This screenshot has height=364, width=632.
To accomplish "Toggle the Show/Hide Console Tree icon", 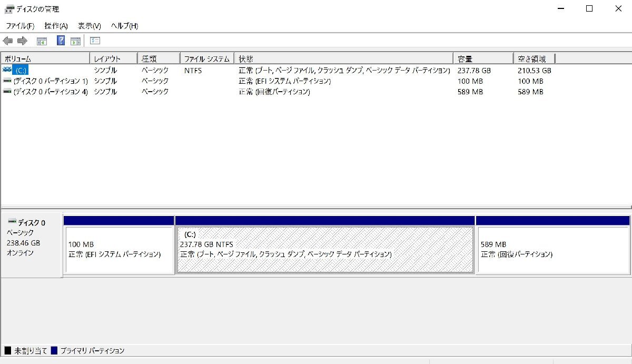I will click(42, 41).
